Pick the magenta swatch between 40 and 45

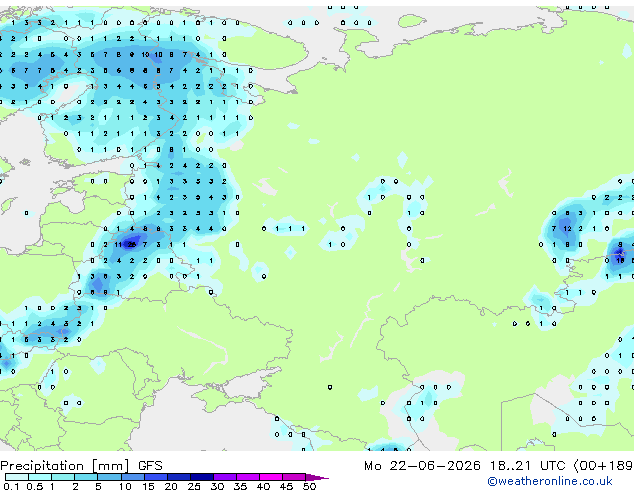pyautogui.click(x=271, y=477)
